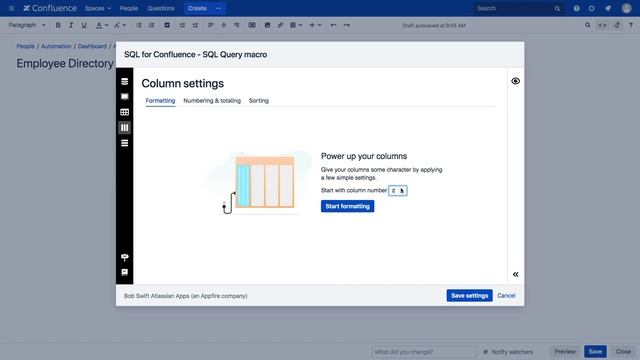
Task: Open the Paragraph style dropdown
Action: [27, 25]
